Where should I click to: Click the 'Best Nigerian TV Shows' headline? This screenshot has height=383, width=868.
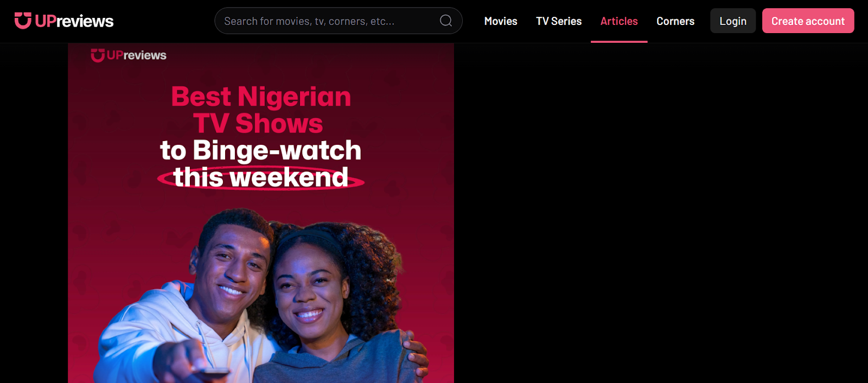260,110
